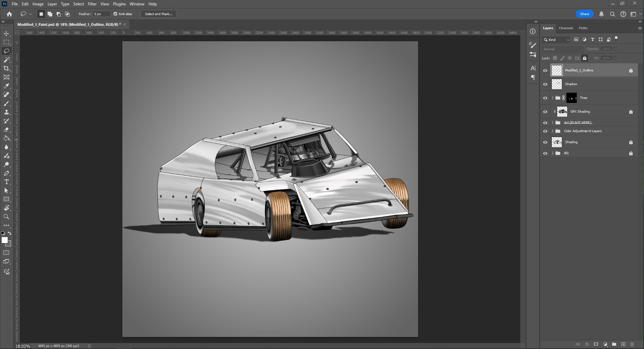Viewport: 644px width, 349px height.
Task: Toggle the Anti-alias checkbox
Action: [115, 14]
